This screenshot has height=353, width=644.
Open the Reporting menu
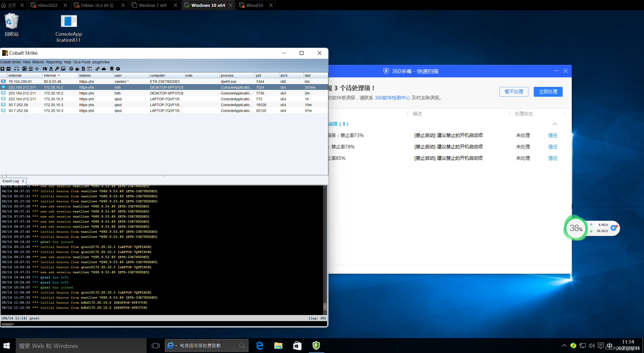tap(54, 62)
